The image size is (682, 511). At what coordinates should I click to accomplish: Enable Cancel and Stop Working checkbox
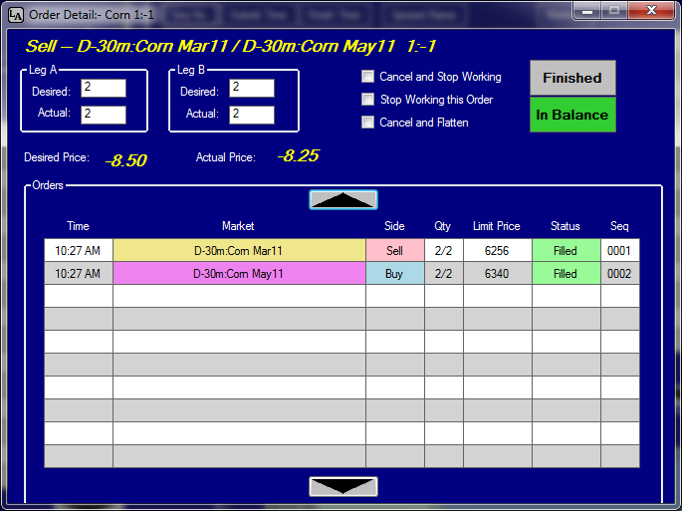368,77
